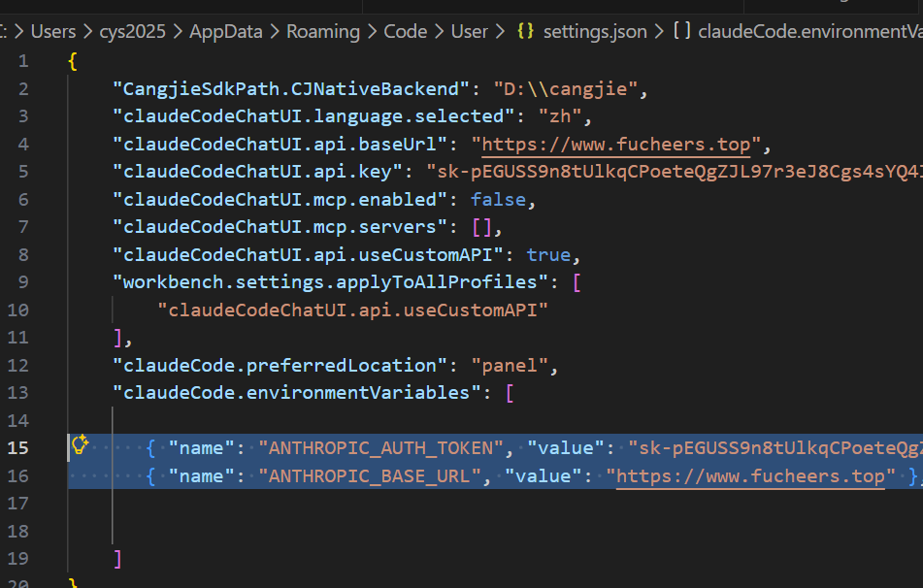This screenshot has width=923, height=588.
Task: Click the "ANTHROPIC_BASE_URL" string
Action: click(x=370, y=476)
